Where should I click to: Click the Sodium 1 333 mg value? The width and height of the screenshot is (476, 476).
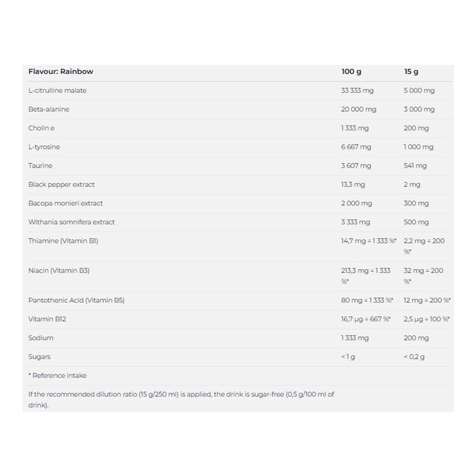coord(355,338)
